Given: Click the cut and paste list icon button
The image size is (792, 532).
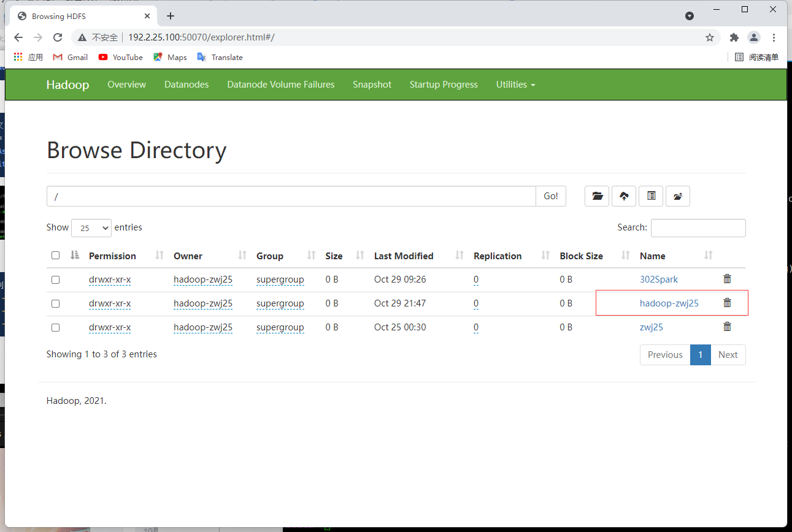Looking at the screenshot, I should tap(651, 196).
